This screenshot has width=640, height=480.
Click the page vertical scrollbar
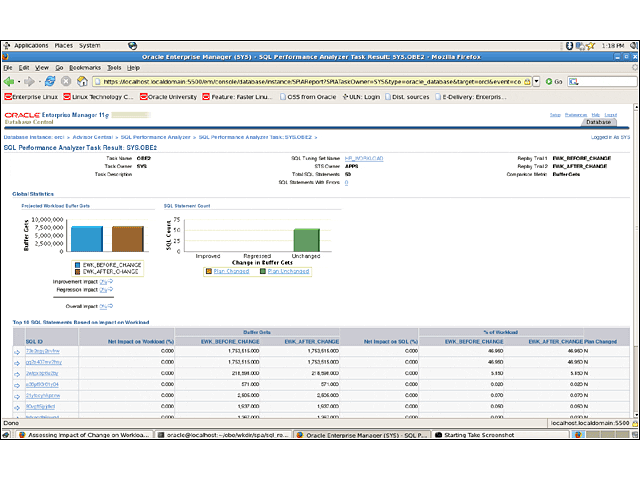coord(636,261)
